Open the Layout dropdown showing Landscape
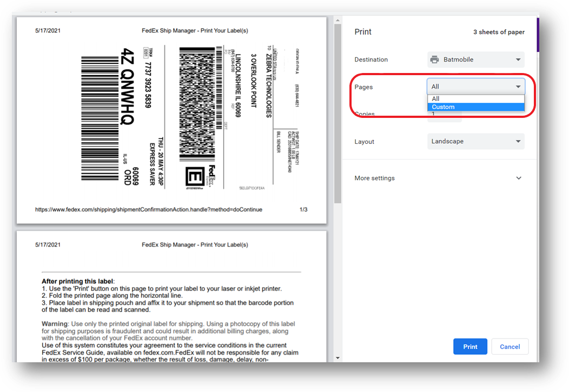Screen dimensions: 569x392 coord(476,142)
